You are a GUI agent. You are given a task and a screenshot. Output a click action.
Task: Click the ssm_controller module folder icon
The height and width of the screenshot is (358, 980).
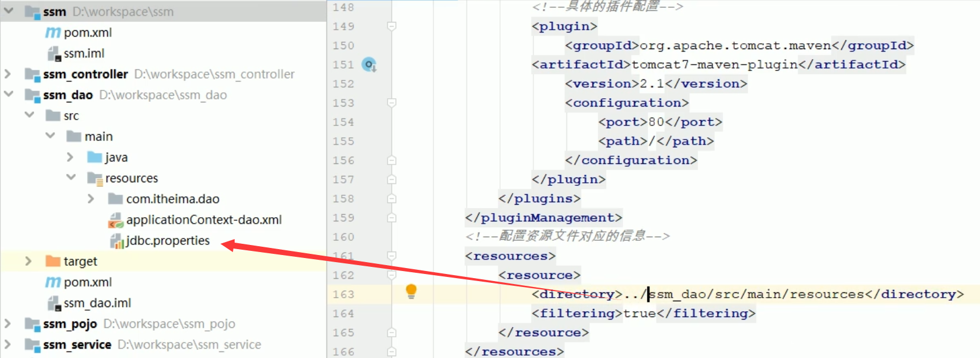click(32, 74)
